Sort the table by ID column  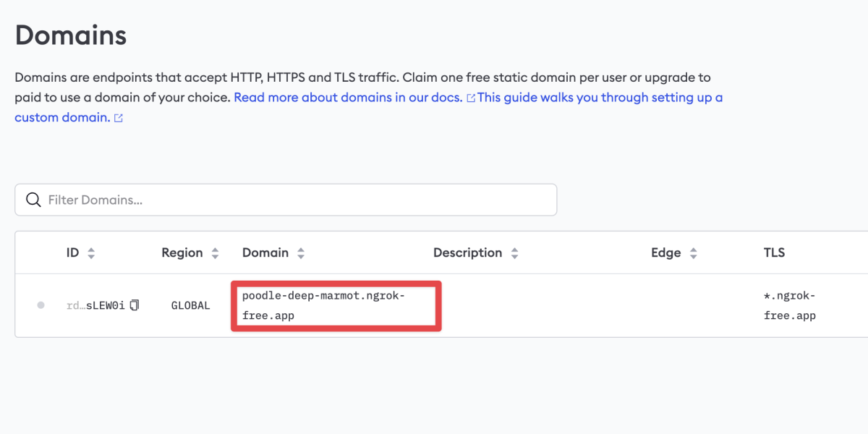click(91, 253)
